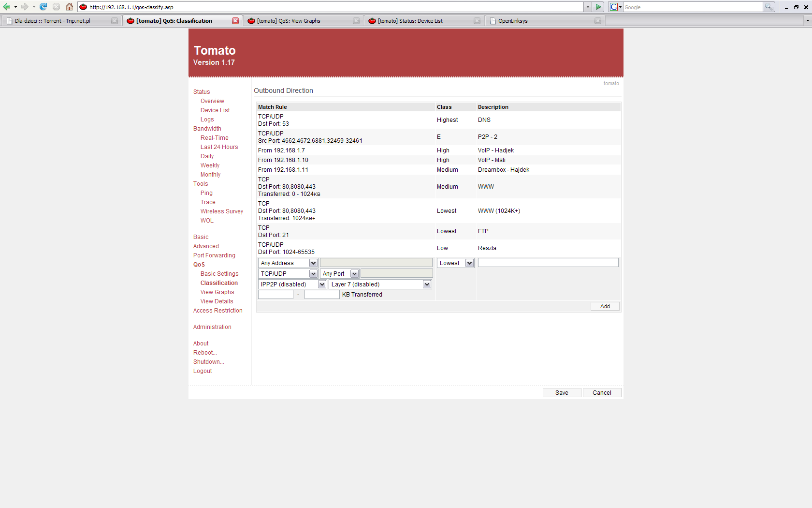Open the Back button history dropdown arrow
This screenshot has height=508, width=812.
coord(15,7)
